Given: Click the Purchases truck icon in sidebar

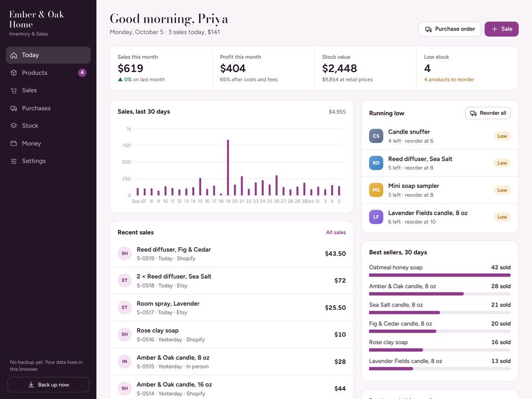Looking at the screenshot, I should tap(13, 108).
